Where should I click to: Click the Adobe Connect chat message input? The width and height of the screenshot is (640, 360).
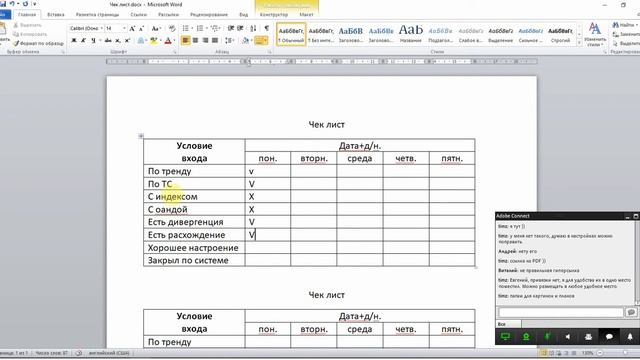coord(560,312)
